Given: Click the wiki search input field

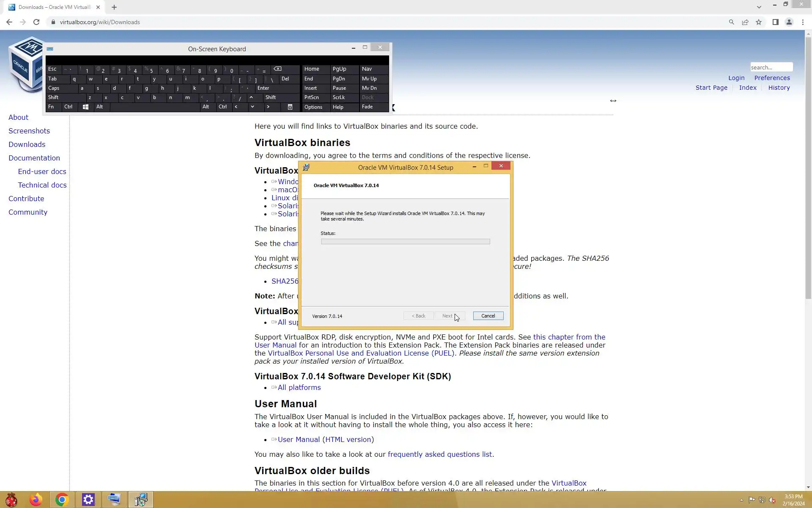Looking at the screenshot, I should (771, 67).
